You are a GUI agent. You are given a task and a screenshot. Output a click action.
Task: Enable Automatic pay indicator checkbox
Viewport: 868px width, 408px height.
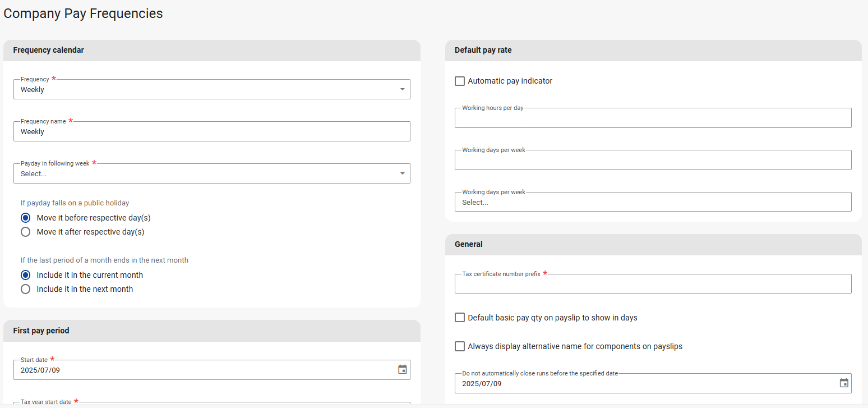(460, 81)
